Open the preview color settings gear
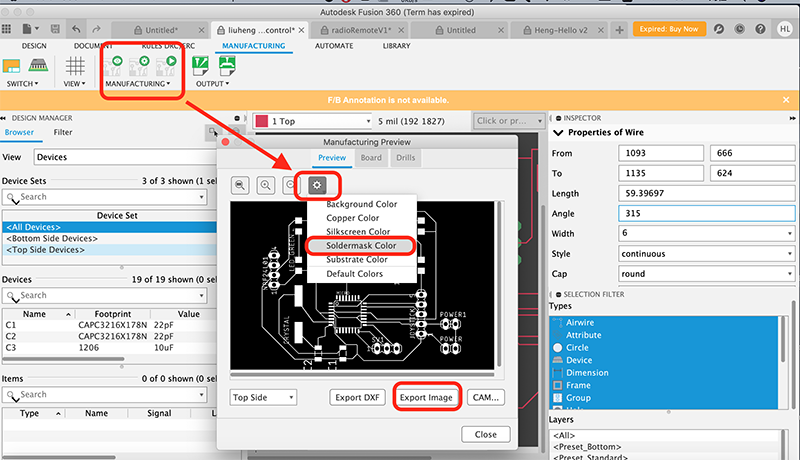The image size is (800, 460). click(317, 185)
